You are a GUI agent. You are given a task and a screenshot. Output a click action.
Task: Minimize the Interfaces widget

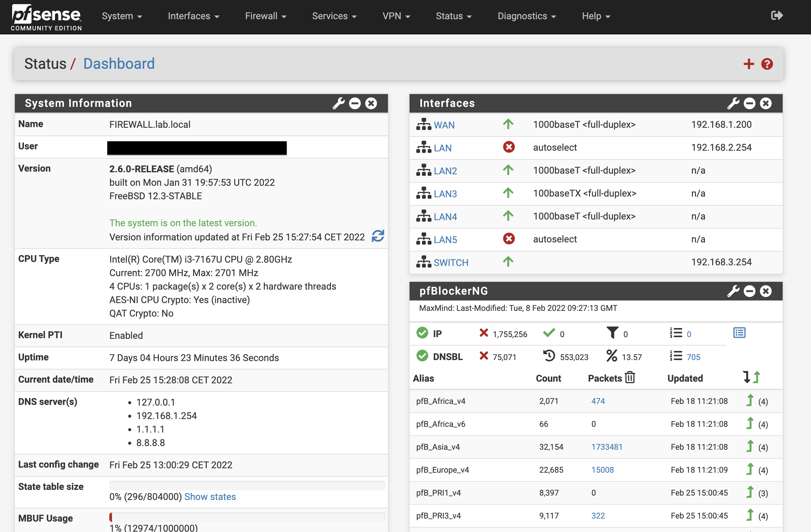[x=749, y=103]
